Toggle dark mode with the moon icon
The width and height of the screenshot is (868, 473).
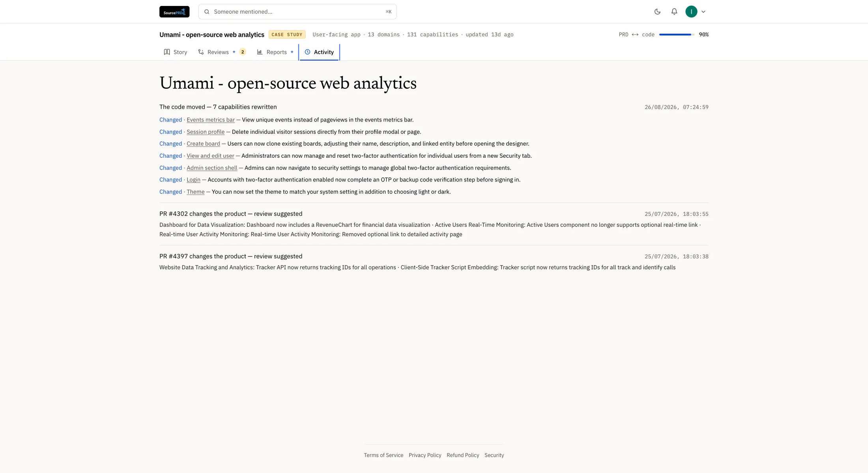coord(657,12)
